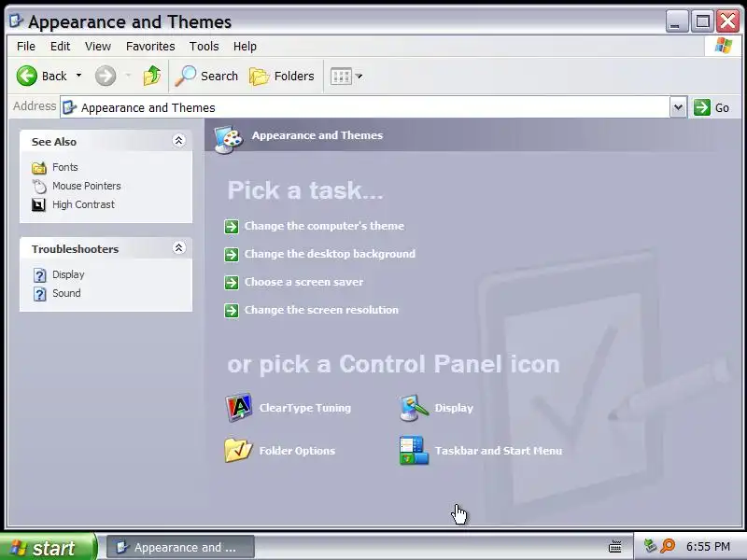The width and height of the screenshot is (747, 560).
Task: Open the Tools menu
Action: pyautogui.click(x=204, y=46)
